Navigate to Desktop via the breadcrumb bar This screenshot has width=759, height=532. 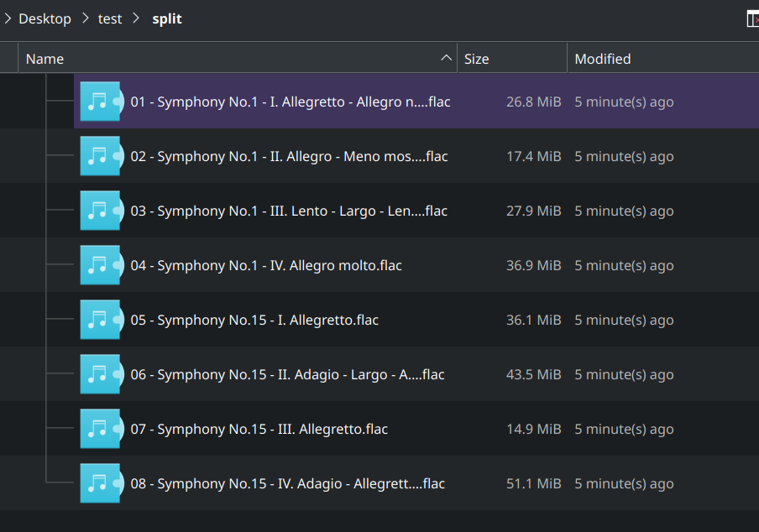44,18
